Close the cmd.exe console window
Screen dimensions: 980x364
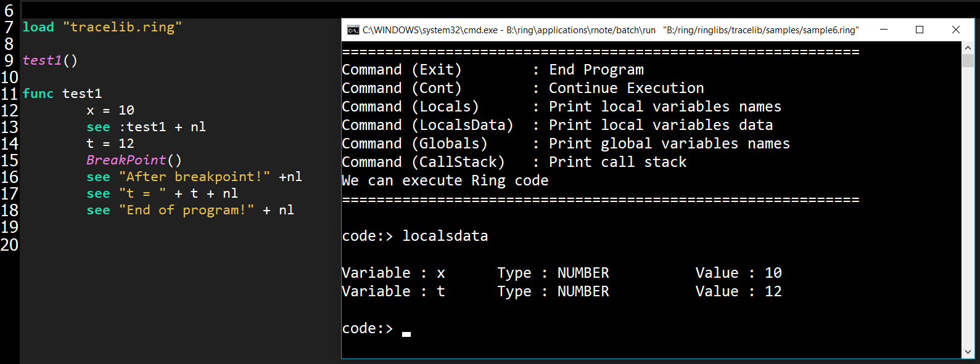(955, 30)
